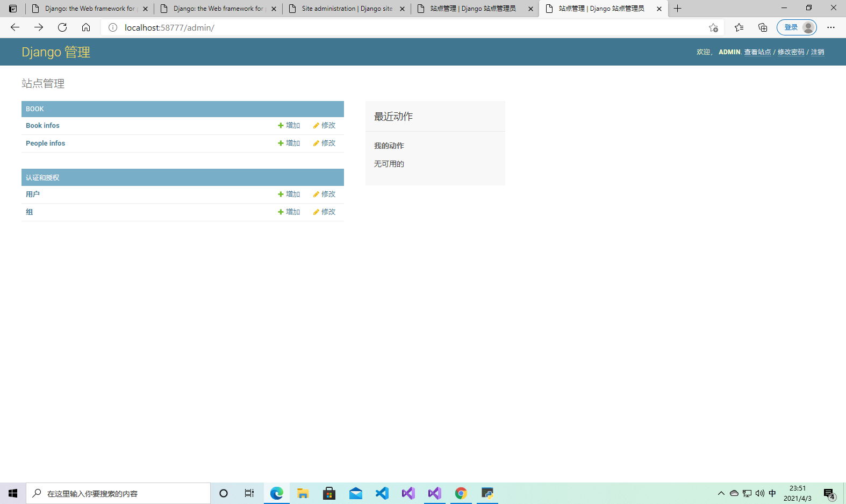Screen dimensions: 846x504
Task: Open the 查看站点 link
Action: (757, 52)
